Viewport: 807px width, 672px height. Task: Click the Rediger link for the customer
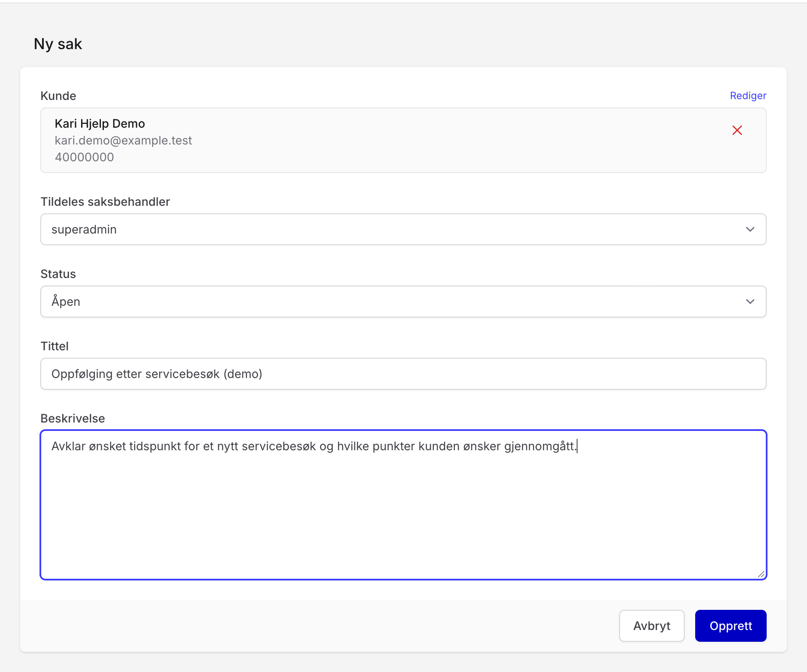click(748, 96)
